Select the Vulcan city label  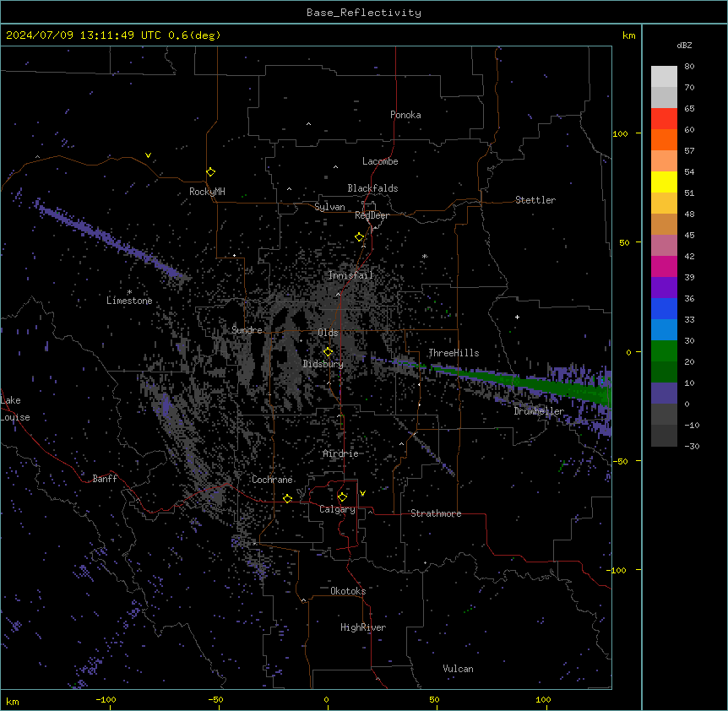[459, 669]
